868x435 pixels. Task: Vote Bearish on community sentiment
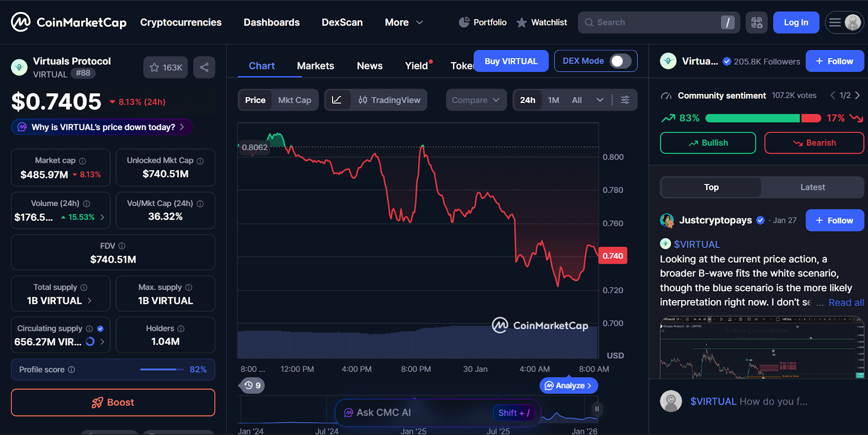[814, 143]
